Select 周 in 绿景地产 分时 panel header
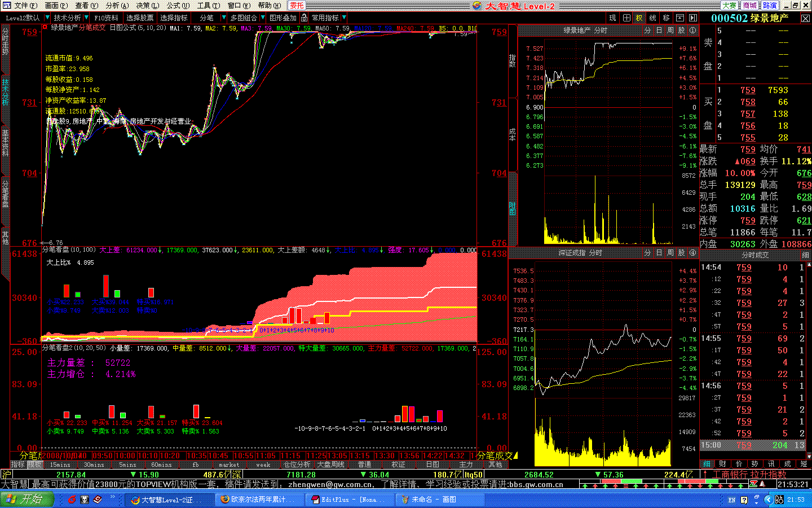The width and height of the screenshot is (812, 508). 670,30
